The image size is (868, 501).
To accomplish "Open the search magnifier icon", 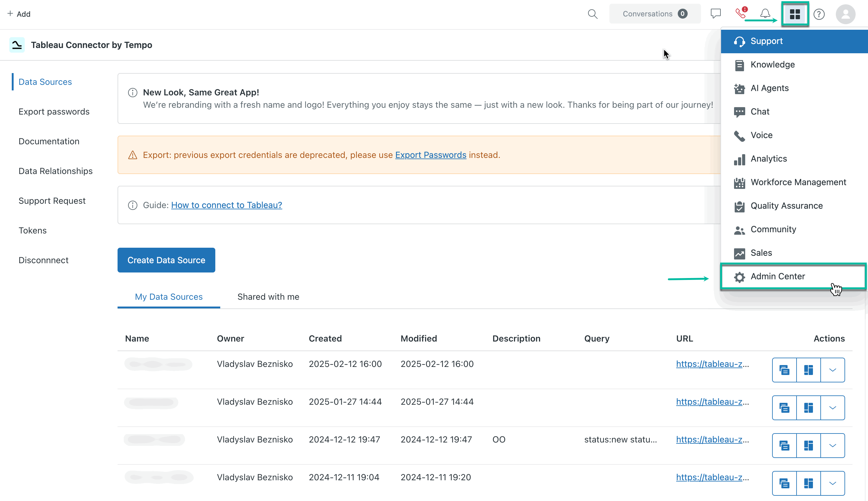I will coord(593,14).
